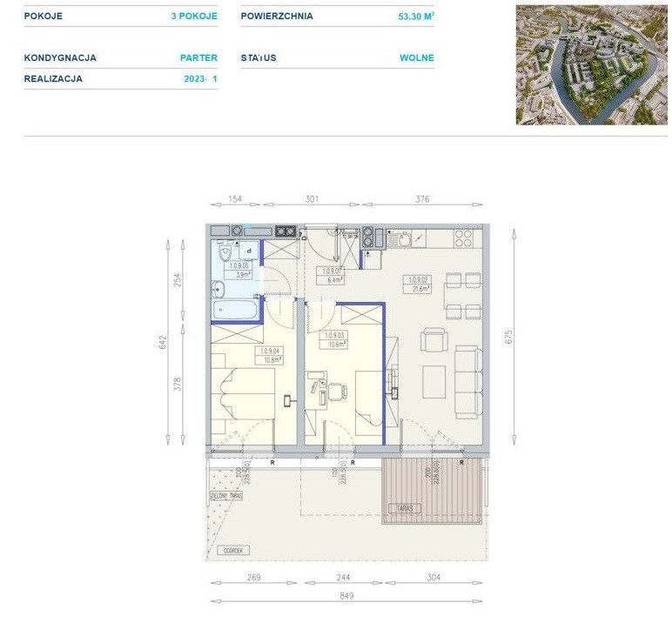Click the total width dimension '849'
This screenshot has height=643, width=672.
point(346,596)
